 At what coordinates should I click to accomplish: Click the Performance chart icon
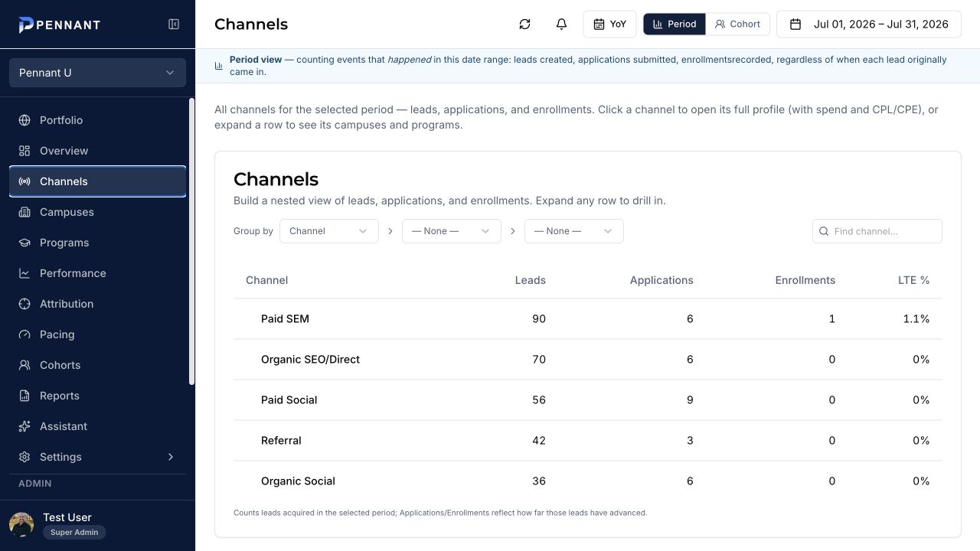coord(24,273)
